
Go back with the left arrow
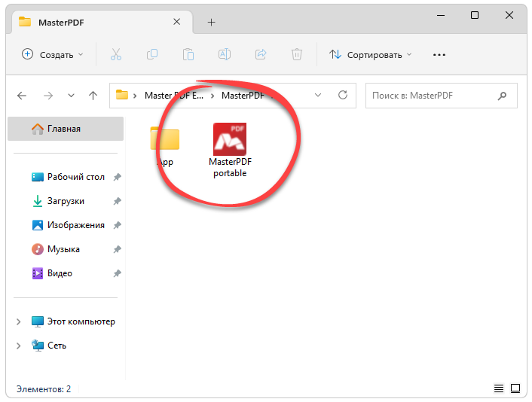[x=22, y=96]
